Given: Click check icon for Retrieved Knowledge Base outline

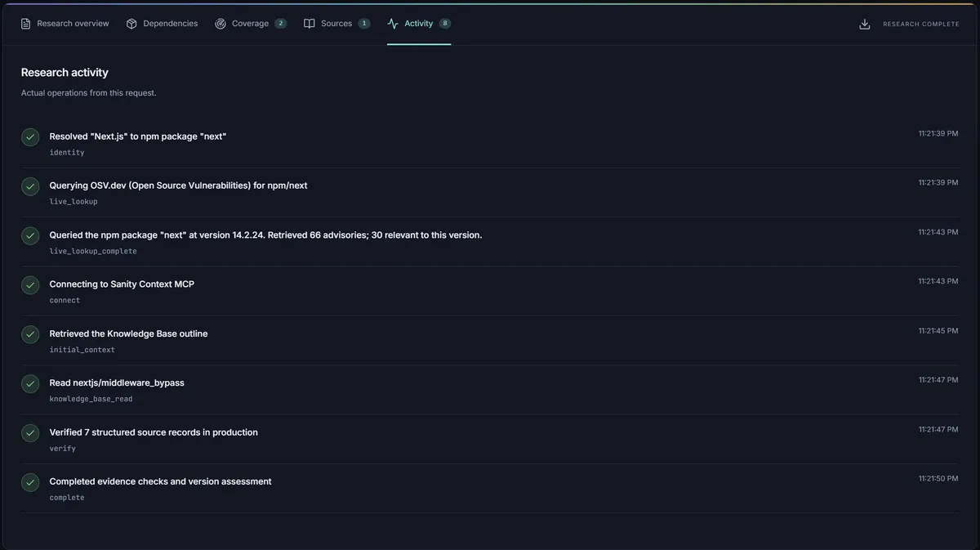Looking at the screenshot, I should click(x=30, y=334).
